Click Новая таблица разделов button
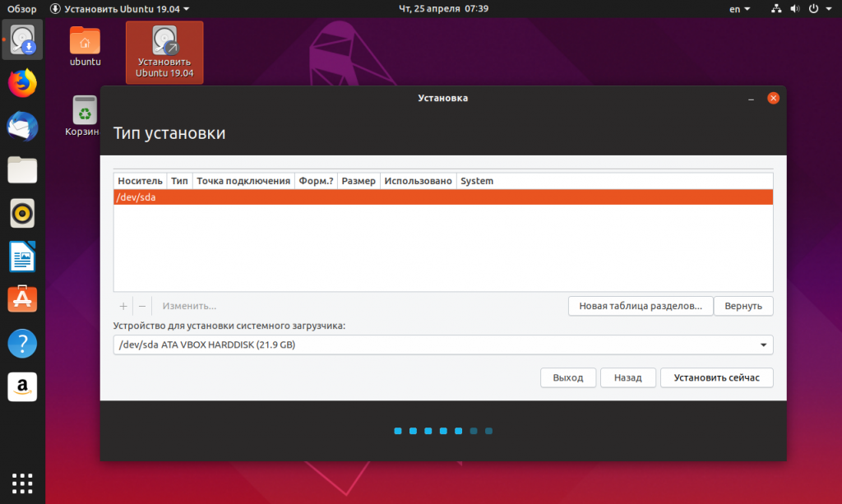The image size is (842, 504). pos(640,306)
